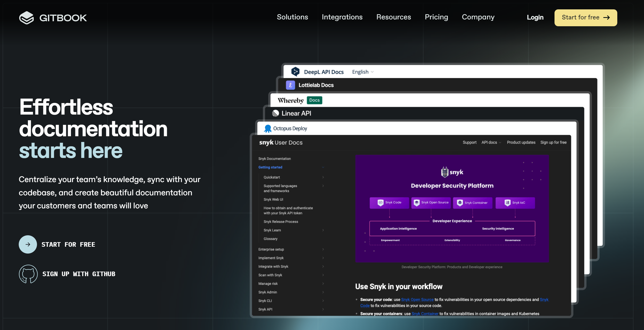Viewport: 644px width, 330px height.
Task: Click the GitHub octocat icon
Action: 28,274
